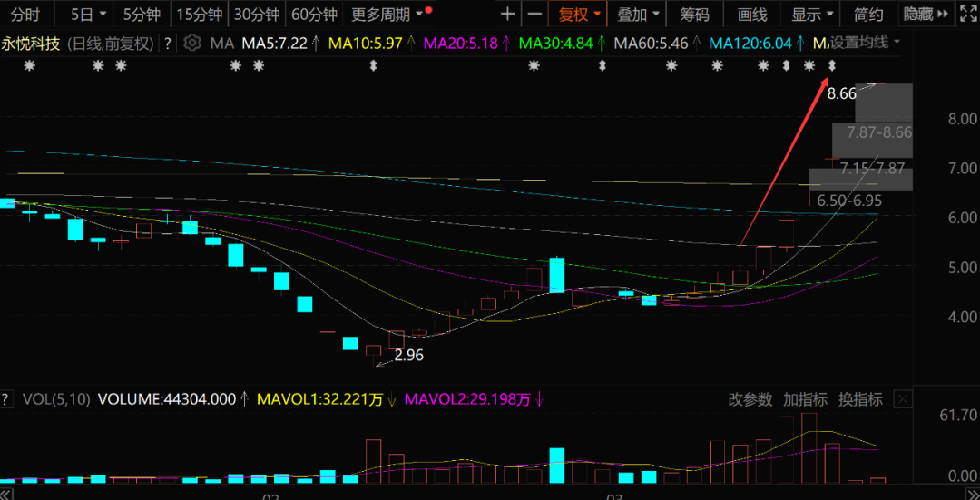Select the 60分钟 period
Screen dimensions: 980x500
(x=315, y=14)
